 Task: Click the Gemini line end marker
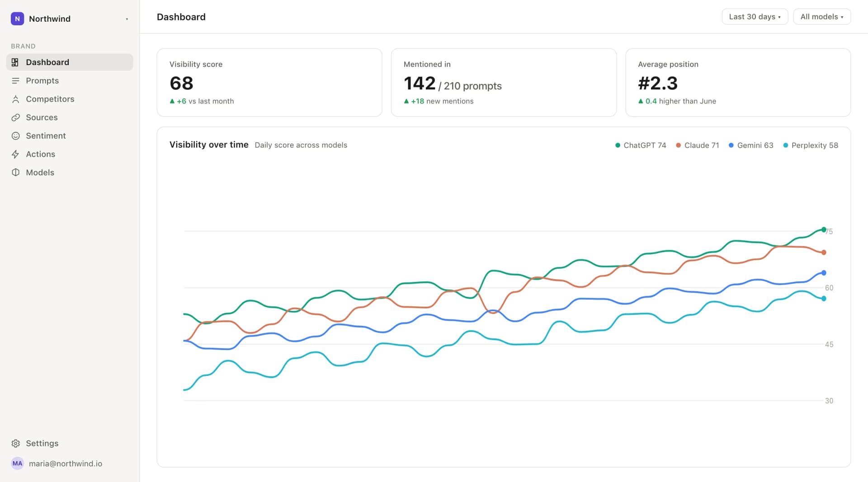[824, 273]
